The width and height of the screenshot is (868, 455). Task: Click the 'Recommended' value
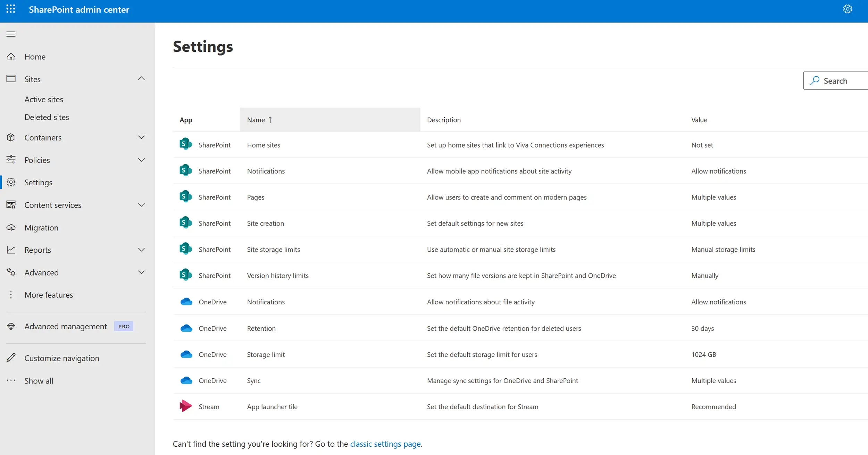(x=713, y=407)
